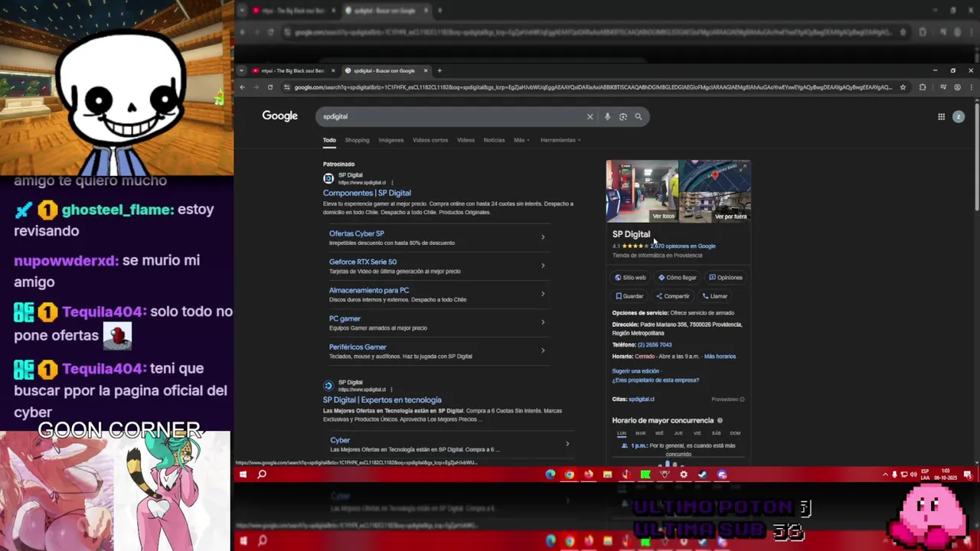This screenshot has width=980, height=551.
Task: Expand the Más dropdown
Action: [521, 140]
